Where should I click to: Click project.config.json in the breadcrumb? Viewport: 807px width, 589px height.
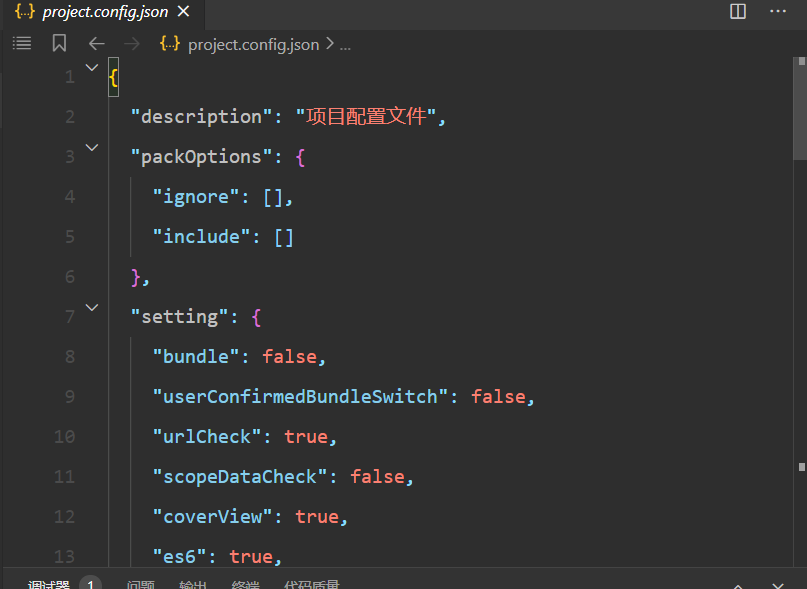(x=253, y=45)
